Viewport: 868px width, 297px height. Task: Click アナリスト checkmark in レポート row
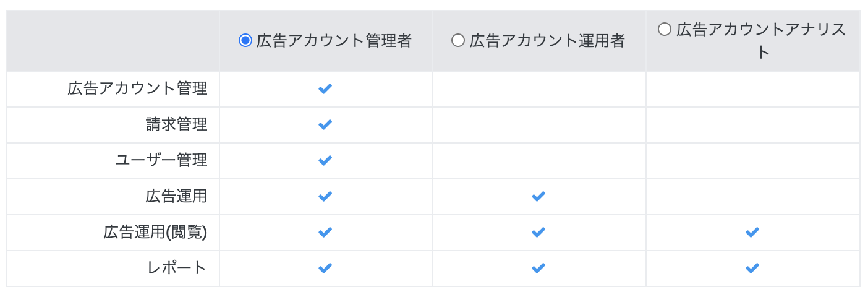coord(752,268)
